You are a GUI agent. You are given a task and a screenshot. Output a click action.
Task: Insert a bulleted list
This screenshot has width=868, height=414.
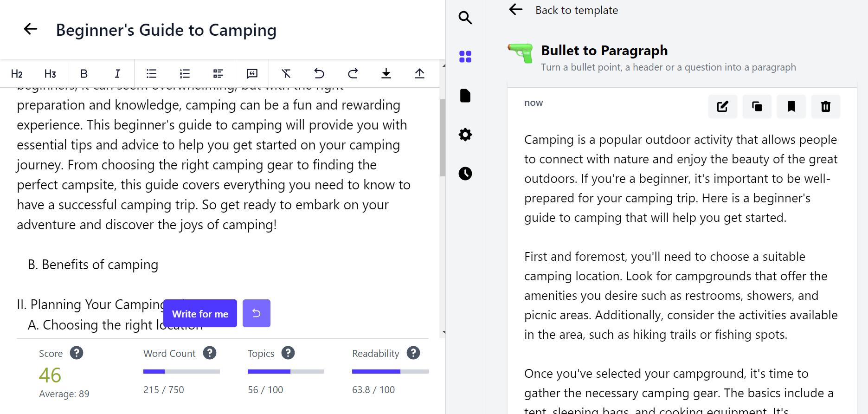click(x=151, y=74)
